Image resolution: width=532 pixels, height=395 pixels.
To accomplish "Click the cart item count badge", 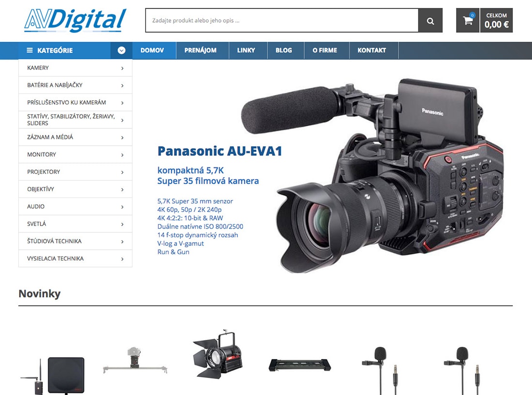I will [x=473, y=15].
